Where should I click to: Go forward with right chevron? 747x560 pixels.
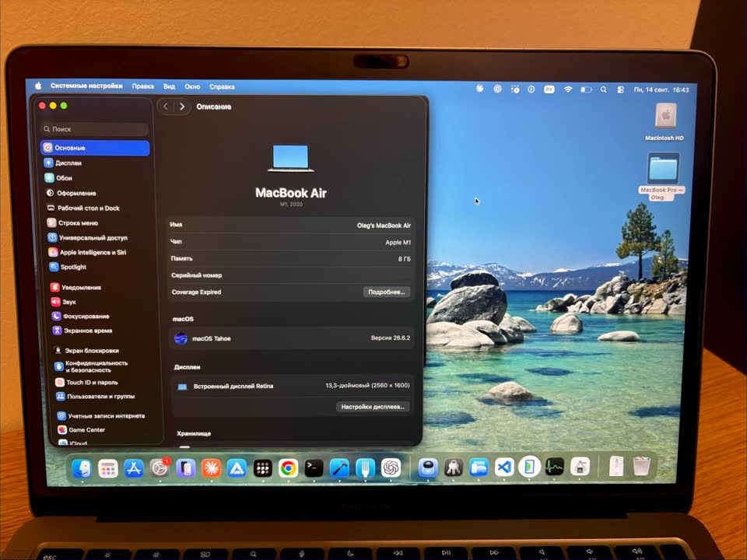[182, 107]
